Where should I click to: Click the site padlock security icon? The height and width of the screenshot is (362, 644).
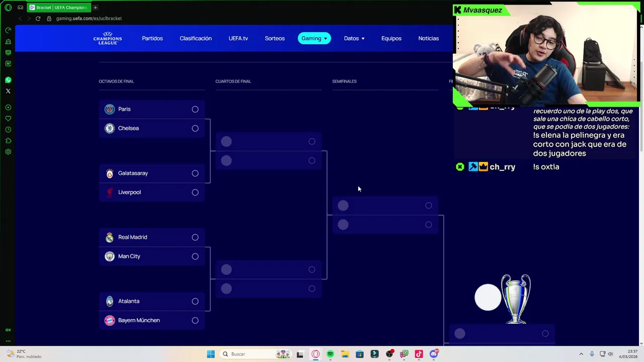click(x=49, y=19)
